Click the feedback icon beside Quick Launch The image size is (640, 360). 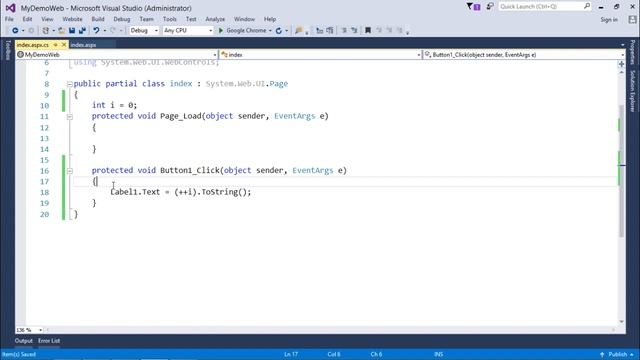point(489,7)
